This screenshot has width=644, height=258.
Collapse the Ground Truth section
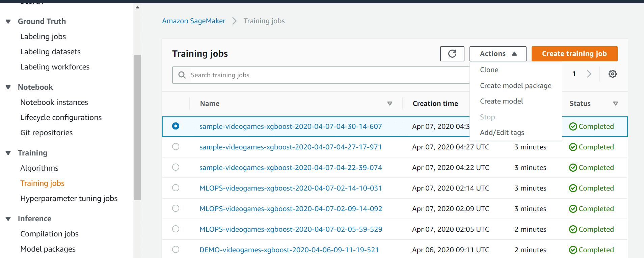(8, 22)
